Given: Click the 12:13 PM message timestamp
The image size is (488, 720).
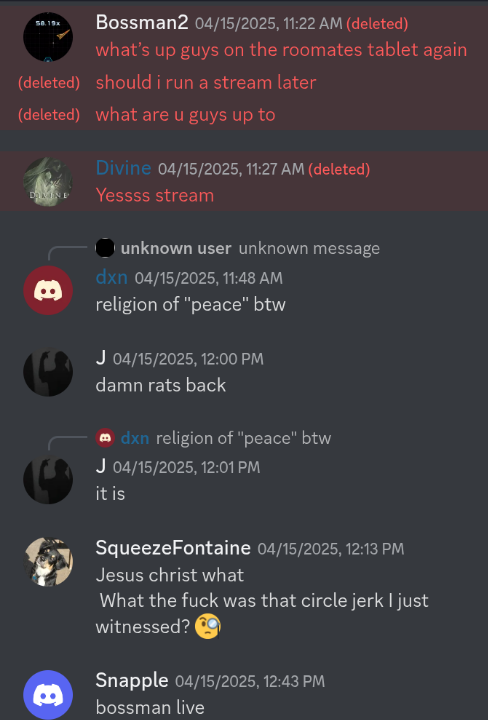Looking at the screenshot, I should pos(331,549).
